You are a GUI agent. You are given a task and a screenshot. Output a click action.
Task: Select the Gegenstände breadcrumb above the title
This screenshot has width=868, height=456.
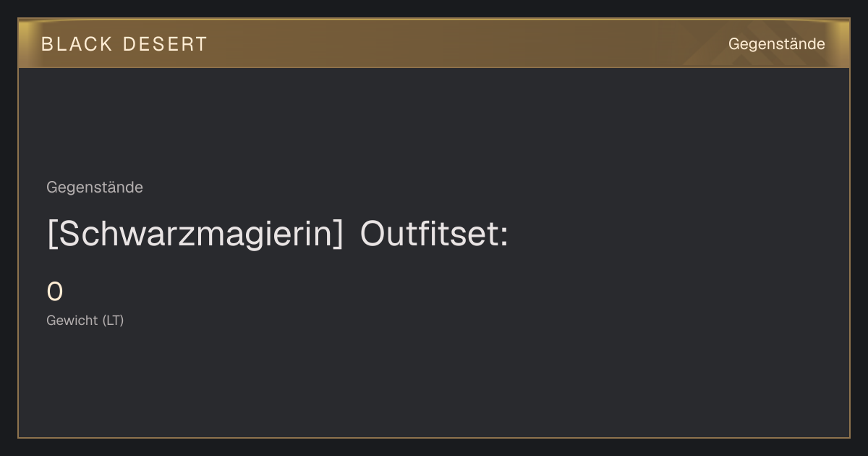click(95, 187)
